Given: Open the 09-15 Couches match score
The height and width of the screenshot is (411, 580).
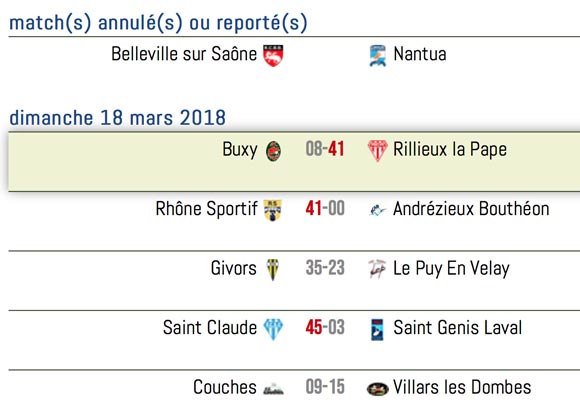Looking at the screenshot, I should click(x=325, y=387).
